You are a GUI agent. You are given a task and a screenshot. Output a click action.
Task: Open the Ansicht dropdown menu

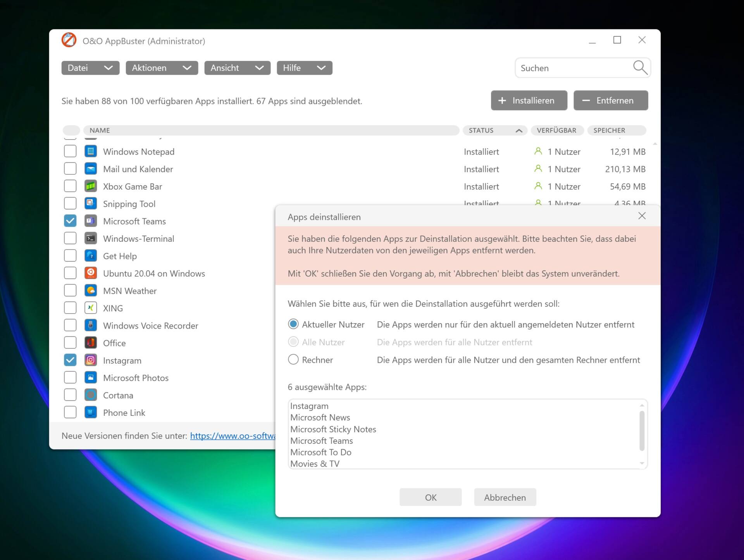237,68
